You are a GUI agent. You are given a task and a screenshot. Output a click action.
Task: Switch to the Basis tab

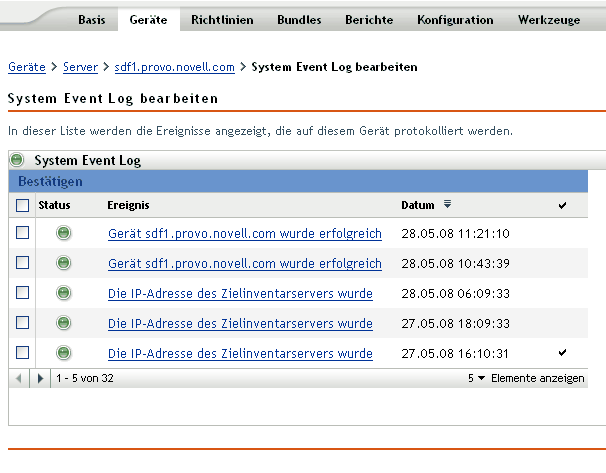point(92,20)
